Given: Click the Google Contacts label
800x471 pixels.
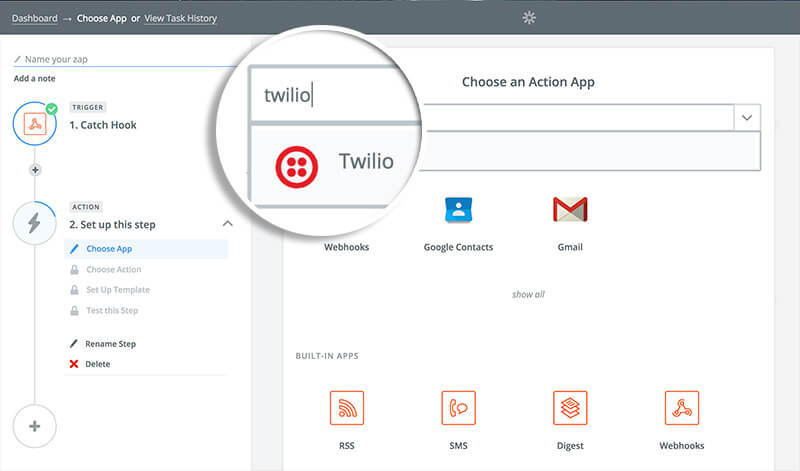Looking at the screenshot, I should 458,247.
